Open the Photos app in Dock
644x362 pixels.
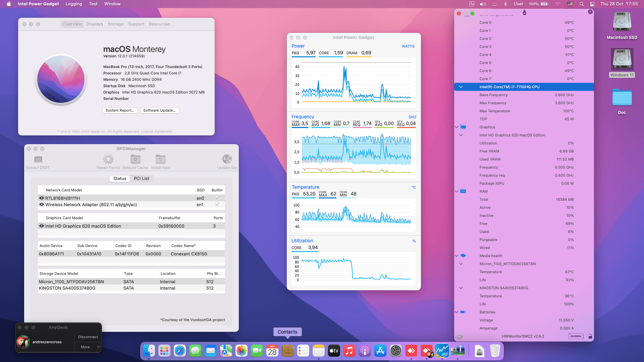pyautogui.click(x=241, y=351)
